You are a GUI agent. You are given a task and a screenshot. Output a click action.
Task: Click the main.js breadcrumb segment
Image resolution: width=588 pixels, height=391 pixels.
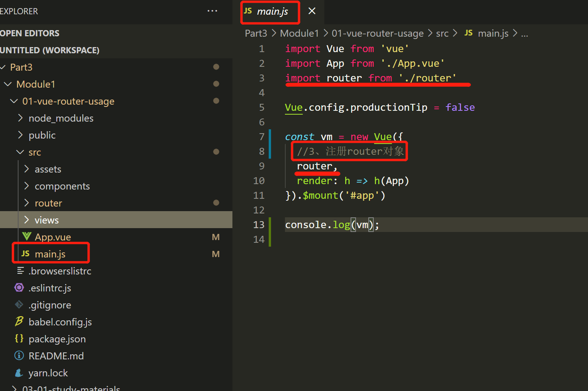(x=493, y=34)
